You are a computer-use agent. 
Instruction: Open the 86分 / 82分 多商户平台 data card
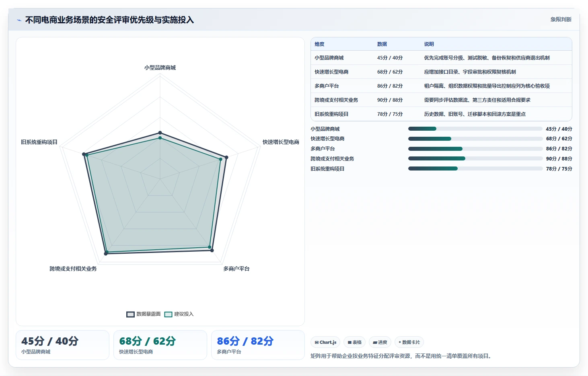[258, 345]
